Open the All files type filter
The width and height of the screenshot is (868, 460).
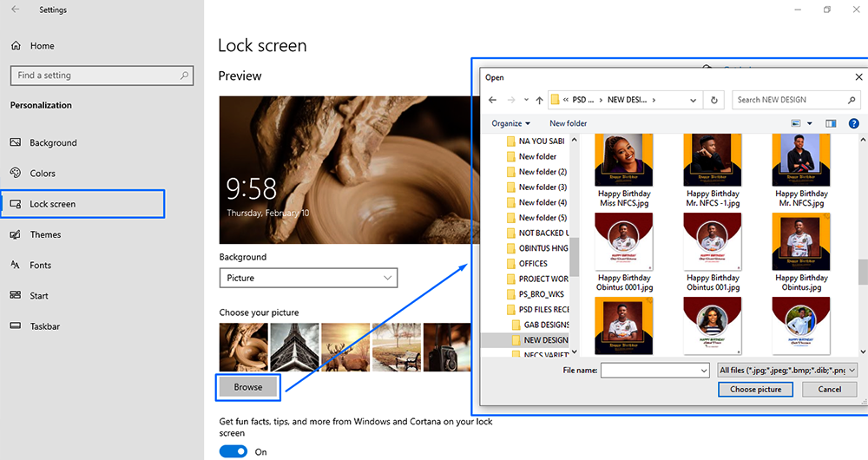click(786, 371)
